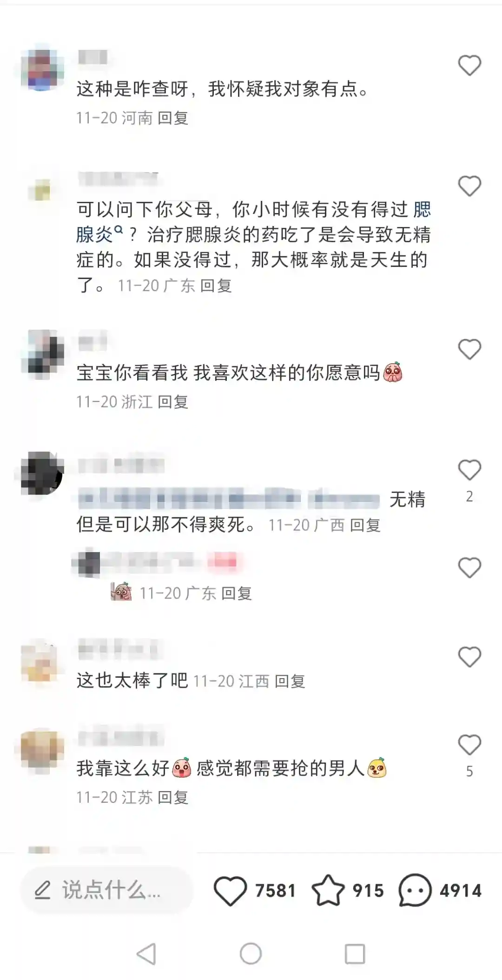Image resolution: width=502 pixels, height=980 pixels.
Task: Like the 江苏 comment with 5 likes
Action: click(469, 745)
